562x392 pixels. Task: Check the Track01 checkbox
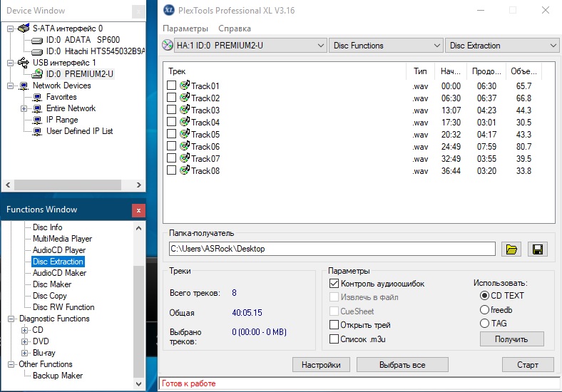[172, 86]
